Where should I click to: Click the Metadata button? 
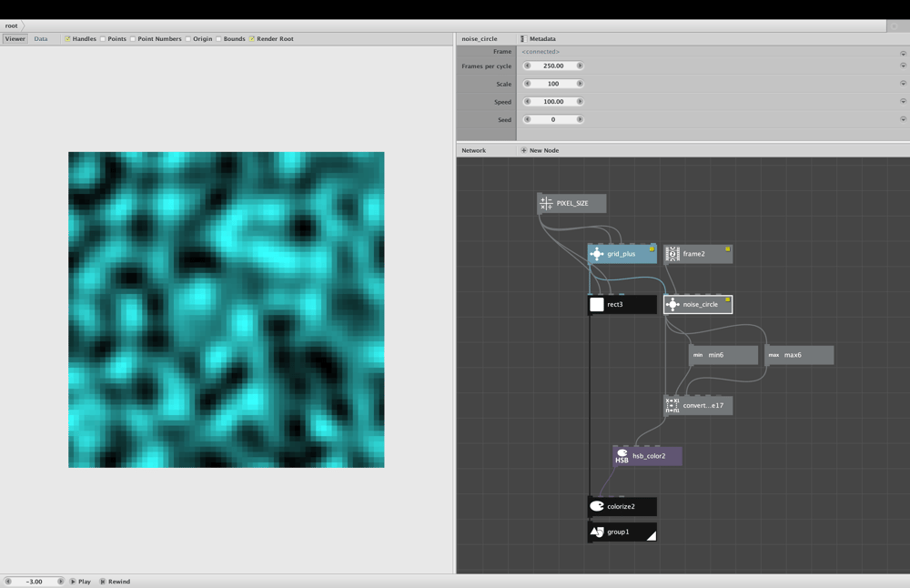[x=538, y=39]
